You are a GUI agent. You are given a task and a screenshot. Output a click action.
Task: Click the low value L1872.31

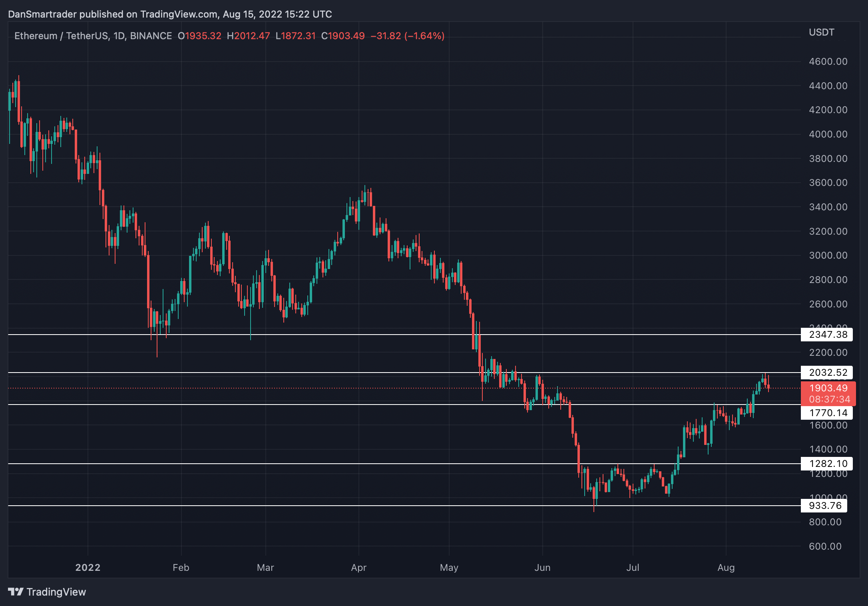pos(296,36)
